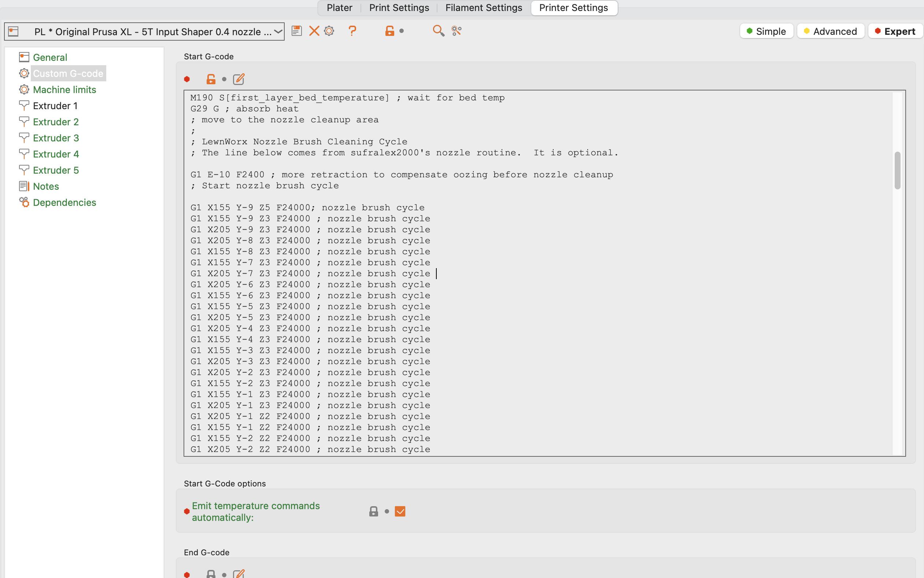This screenshot has height=578, width=924.
Task: Click the save preset floppy icon
Action: [x=297, y=31]
